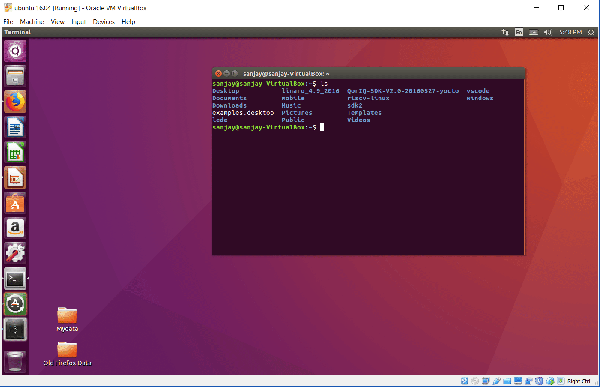Select the Terminal icon in the launcher

(15, 278)
